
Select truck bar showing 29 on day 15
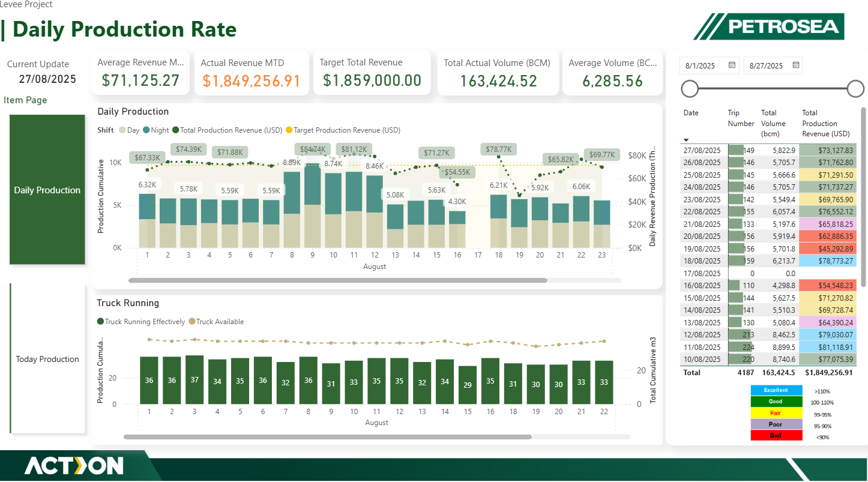click(468, 385)
